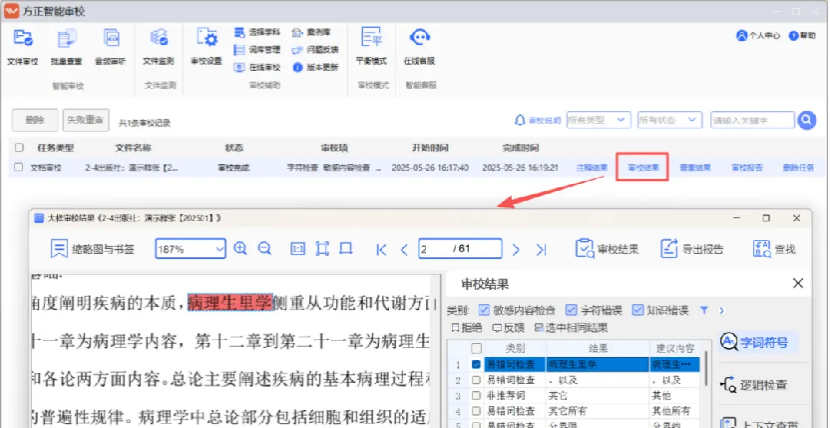
Task: Toggle select-all tasks header checkbox
Action: (x=19, y=148)
